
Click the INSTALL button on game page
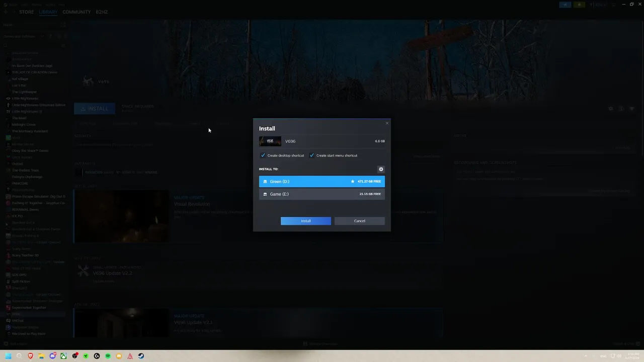(95, 109)
